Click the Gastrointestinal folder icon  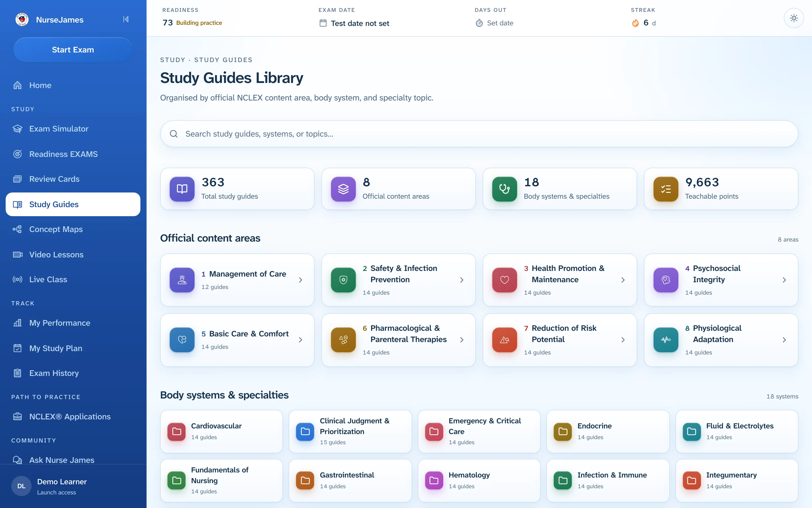[305, 480]
